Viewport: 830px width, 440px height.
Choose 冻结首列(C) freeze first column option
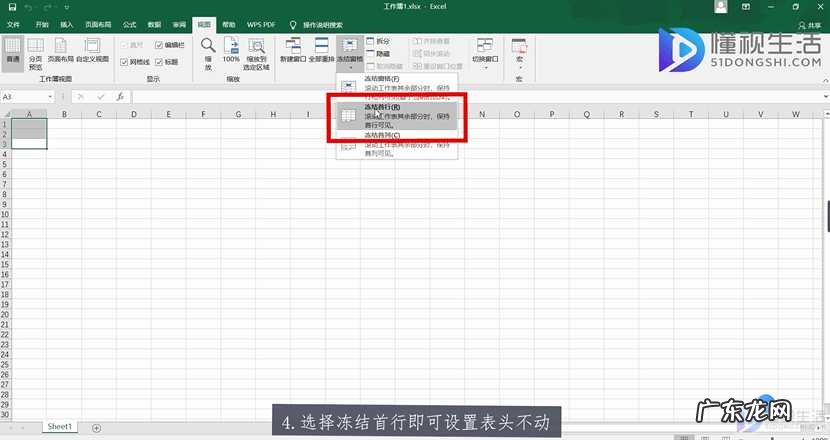click(x=397, y=144)
